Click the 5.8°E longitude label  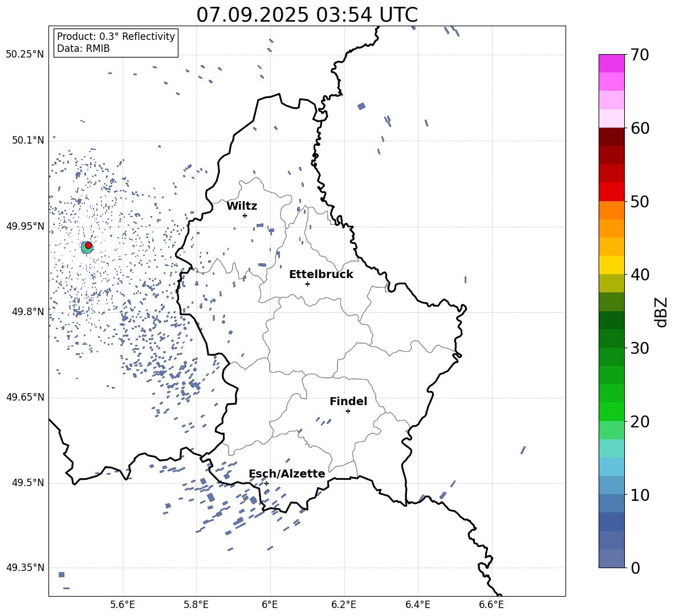click(196, 605)
